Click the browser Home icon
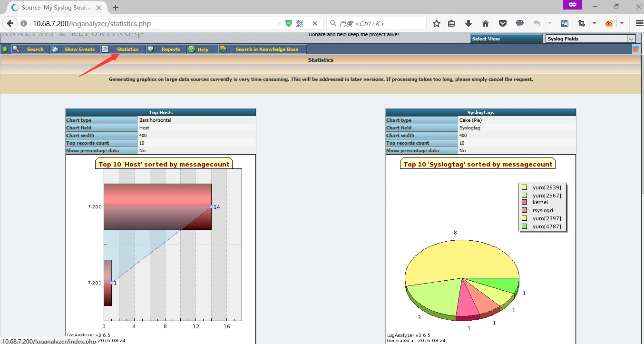Viewport: 644px width, 344px height. point(486,23)
